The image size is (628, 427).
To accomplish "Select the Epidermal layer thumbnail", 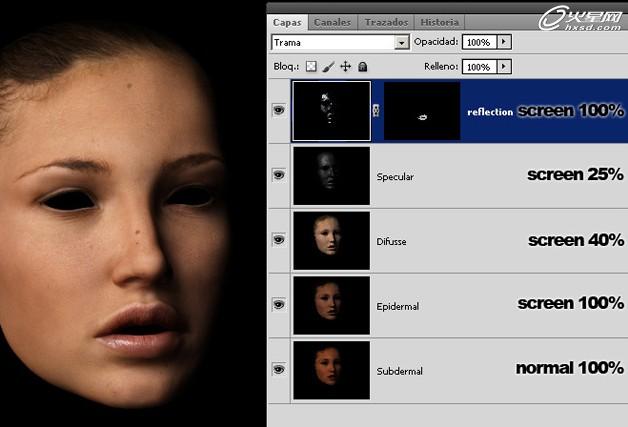I will click(x=332, y=306).
